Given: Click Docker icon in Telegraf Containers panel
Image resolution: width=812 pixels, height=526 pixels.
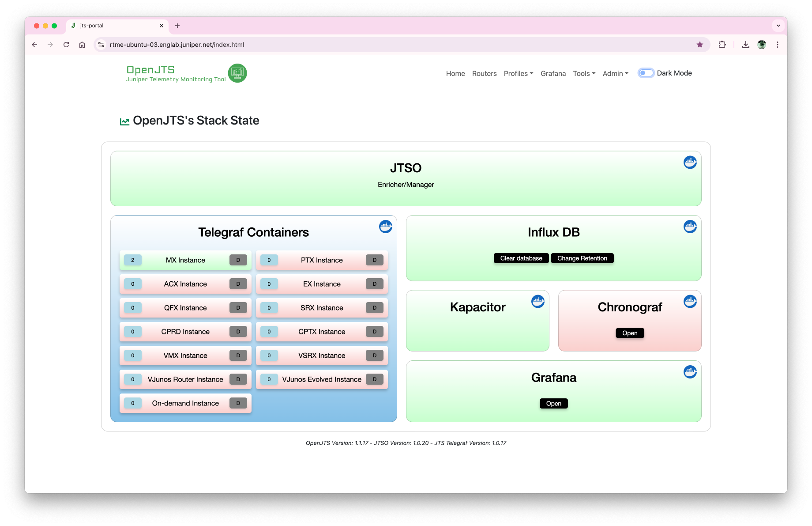Looking at the screenshot, I should tap(385, 227).
